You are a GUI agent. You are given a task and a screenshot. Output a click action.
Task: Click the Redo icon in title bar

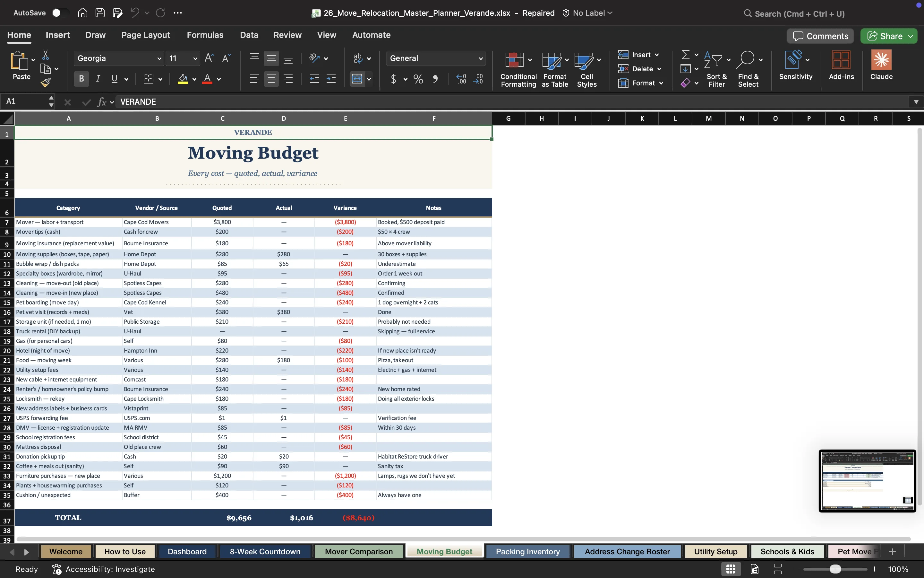(160, 13)
